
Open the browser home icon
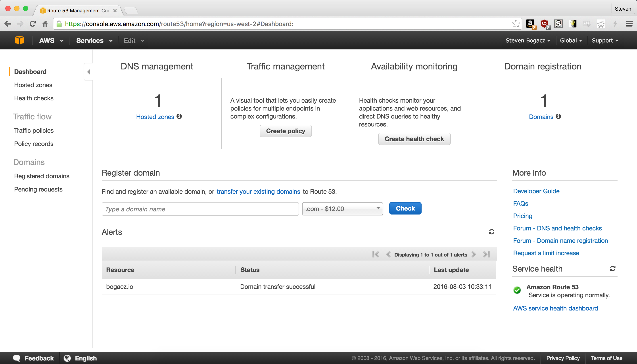point(45,24)
